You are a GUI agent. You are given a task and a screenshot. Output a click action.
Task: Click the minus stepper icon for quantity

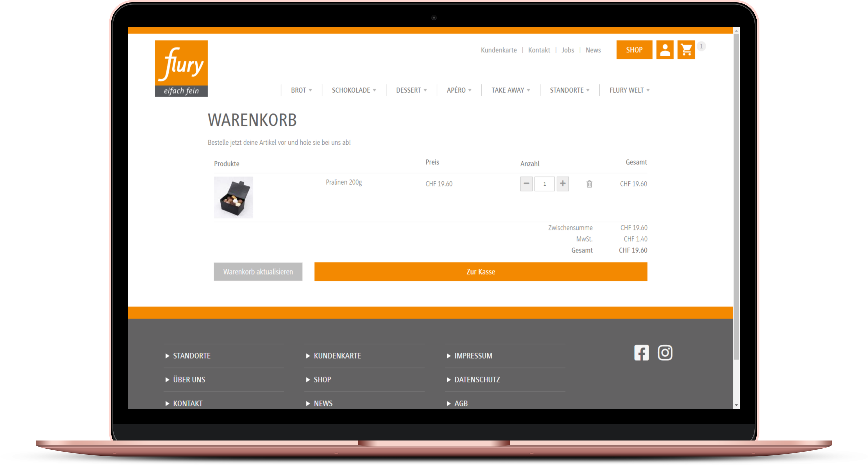pos(526,183)
